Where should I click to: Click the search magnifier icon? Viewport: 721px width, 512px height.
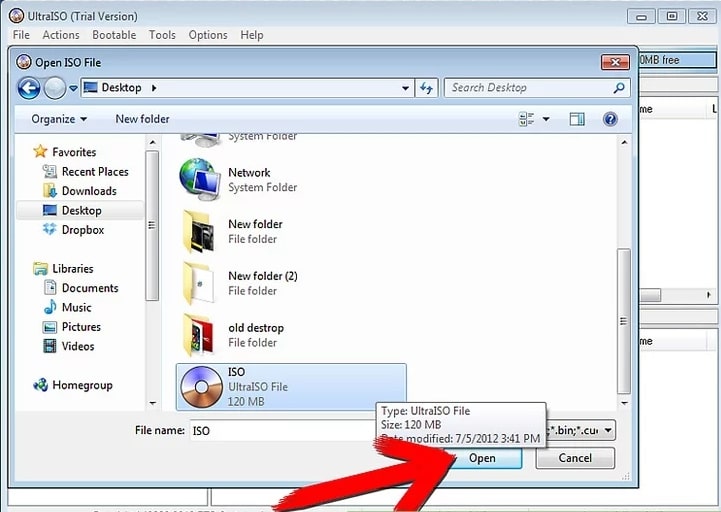(619, 87)
